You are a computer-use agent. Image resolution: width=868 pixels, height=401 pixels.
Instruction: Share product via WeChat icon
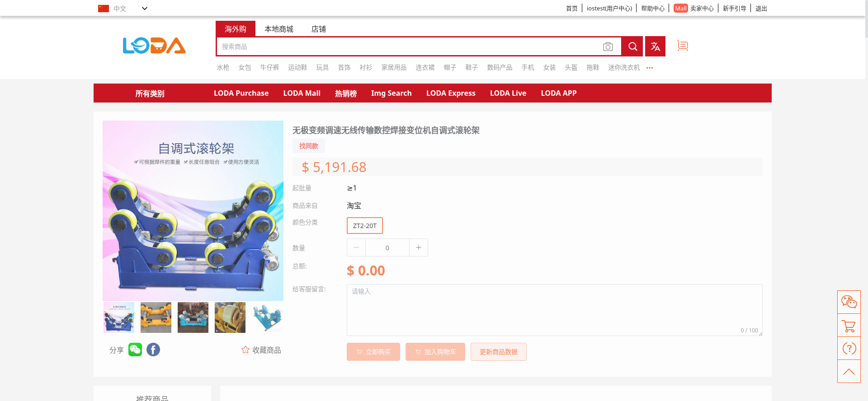135,350
